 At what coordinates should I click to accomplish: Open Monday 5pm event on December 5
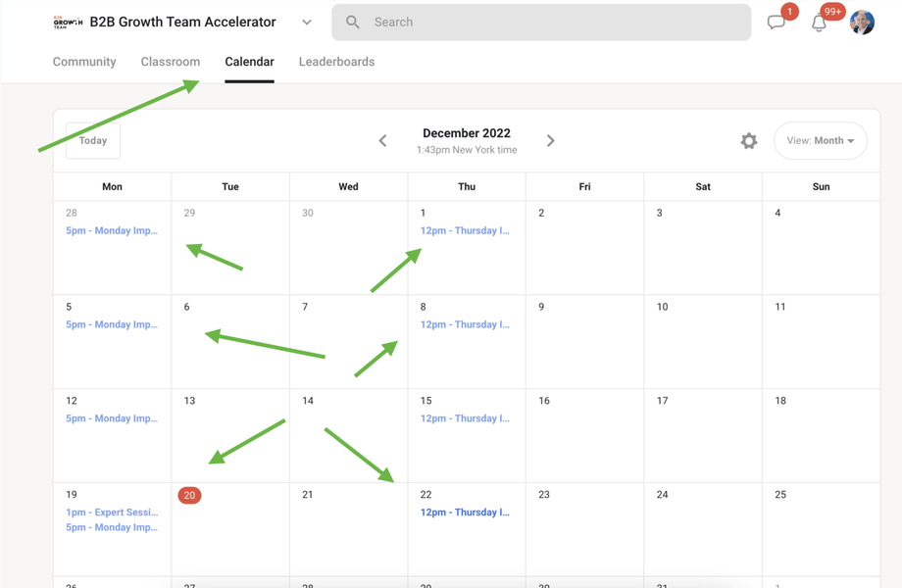(x=112, y=324)
